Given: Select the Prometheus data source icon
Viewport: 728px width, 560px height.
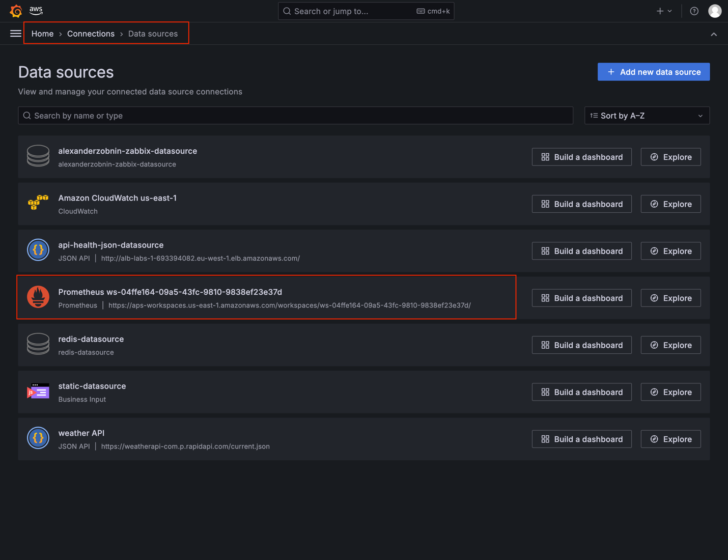Looking at the screenshot, I should [38, 297].
